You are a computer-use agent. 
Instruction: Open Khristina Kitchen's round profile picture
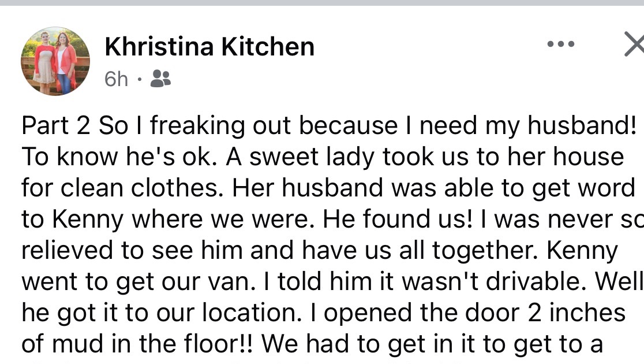pos(55,61)
